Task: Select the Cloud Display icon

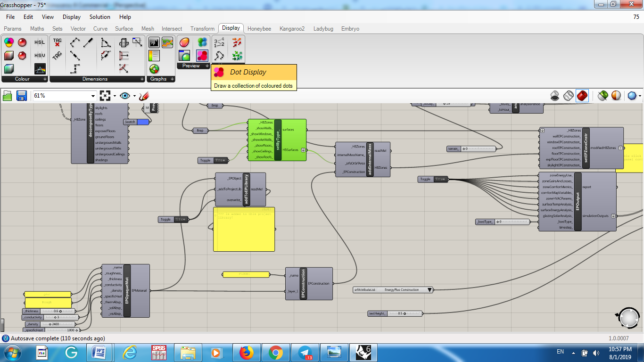Action: (202, 42)
